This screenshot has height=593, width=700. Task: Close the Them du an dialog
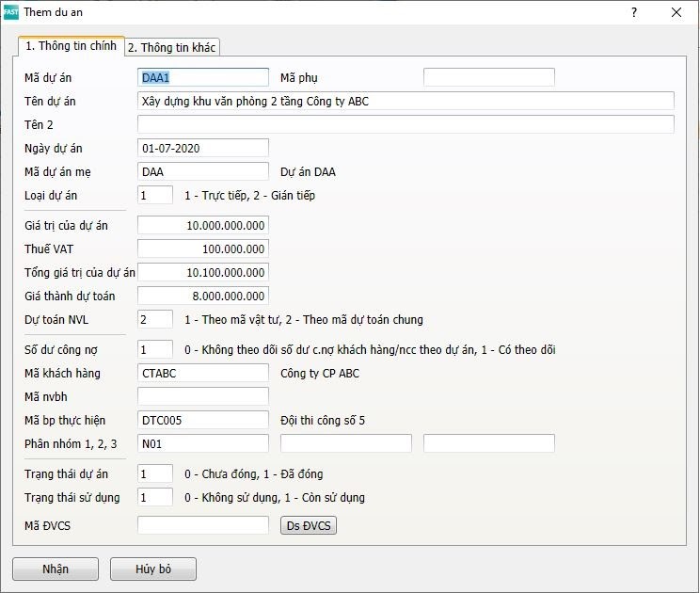pos(676,12)
